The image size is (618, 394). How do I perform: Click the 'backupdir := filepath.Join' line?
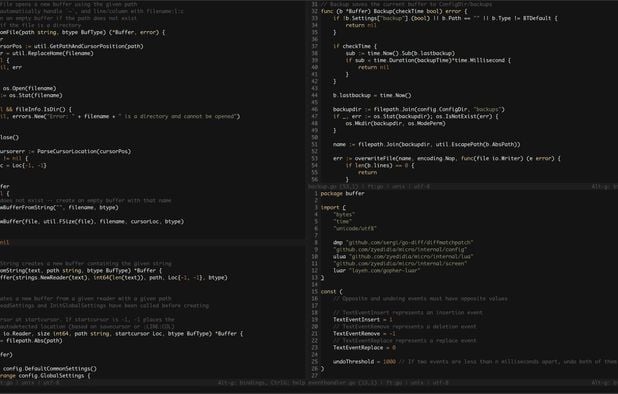pos(418,110)
